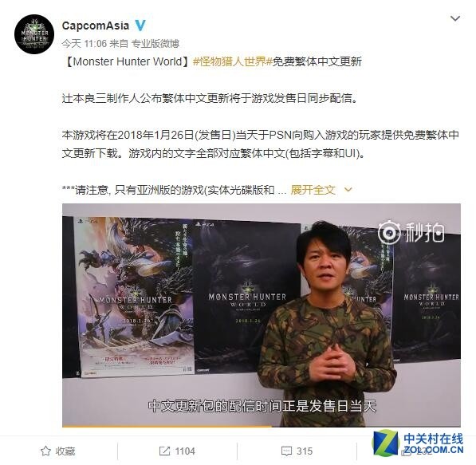Click the ZOL green-blue Z logo

(x=386, y=443)
